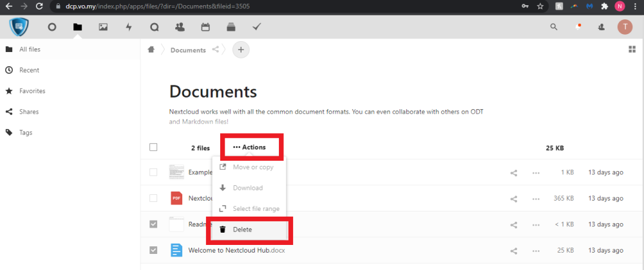This screenshot has width=644, height=270.
Task: Choose Delete from the Actions menu
Action: (242, 230)
